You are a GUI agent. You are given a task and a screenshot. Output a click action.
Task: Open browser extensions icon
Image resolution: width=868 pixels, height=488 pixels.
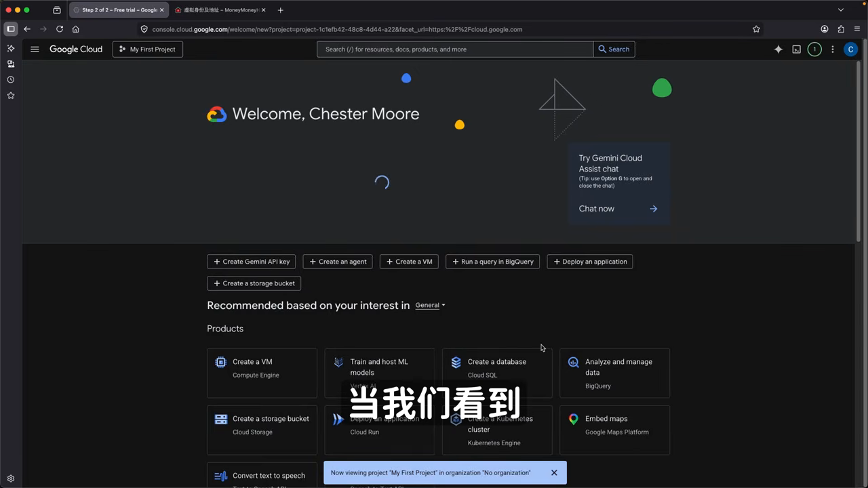tap(841, 29)
